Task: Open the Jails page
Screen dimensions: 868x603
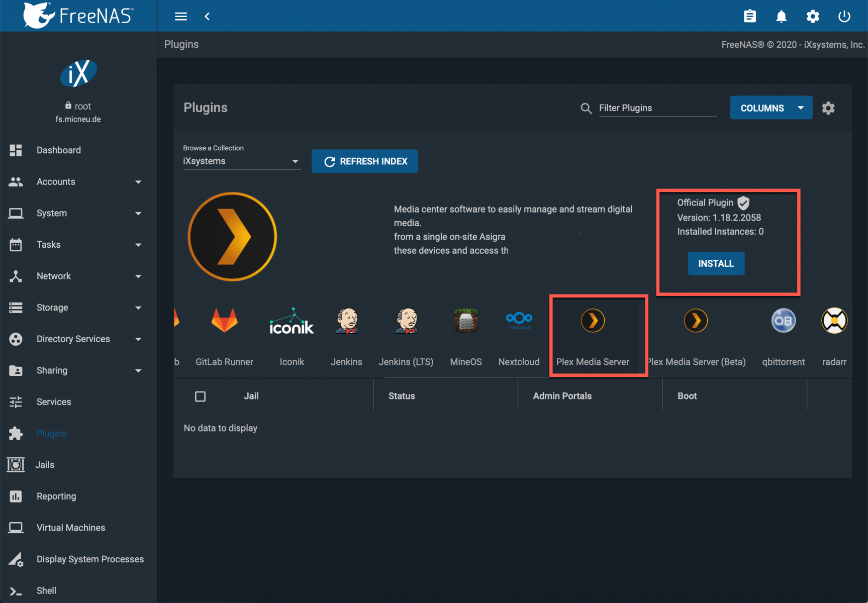Action: point(45,465)
